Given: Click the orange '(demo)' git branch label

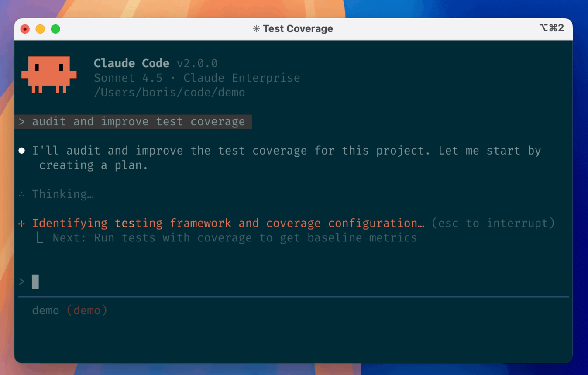Looking at the screenshot, I should [x=86, y=310].
